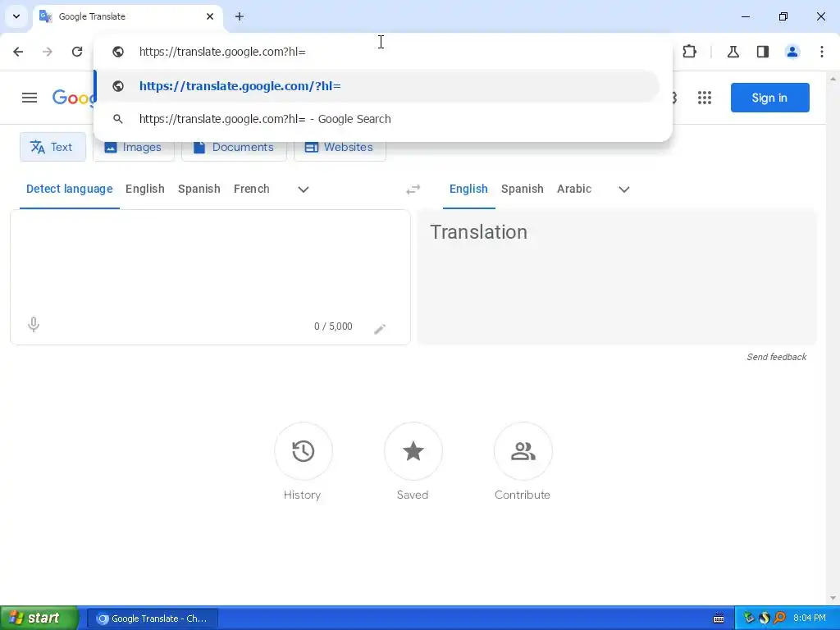The height and width of the screenshot is (630, 840).
Task: Click the browser forward arrow
Action: [x=48, y=52]
